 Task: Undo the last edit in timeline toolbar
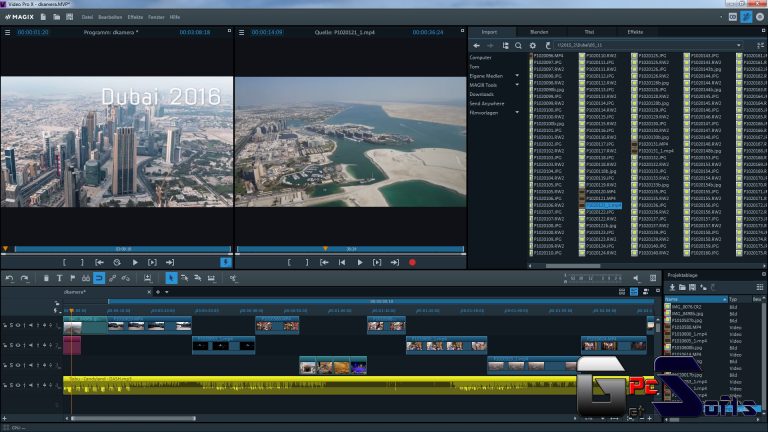[9, 278]
